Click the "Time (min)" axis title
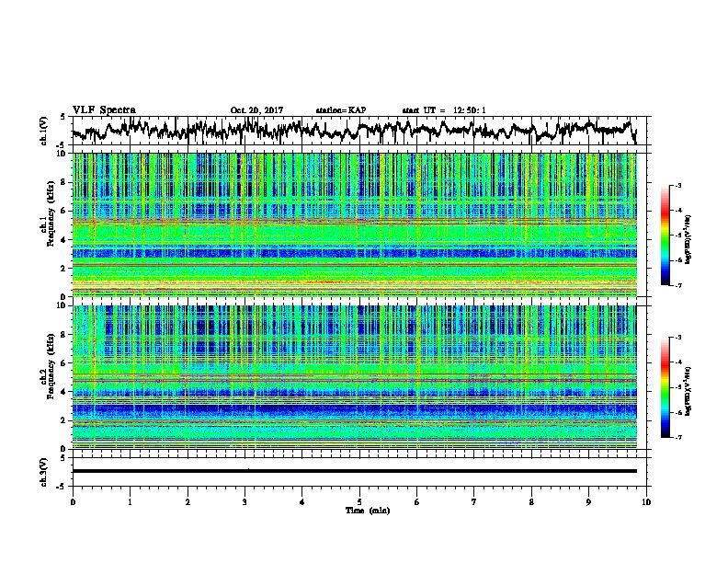Viewport: 728px width, 563px height. pos(368,511)
